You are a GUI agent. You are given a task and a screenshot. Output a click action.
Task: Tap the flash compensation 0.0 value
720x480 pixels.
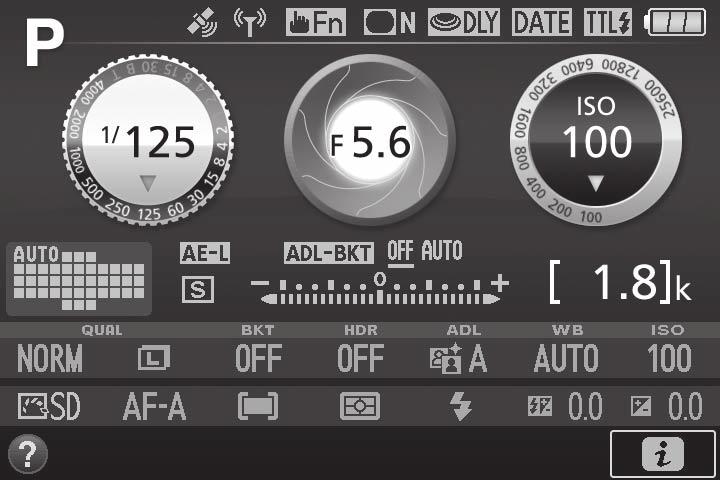coord(585,407)
